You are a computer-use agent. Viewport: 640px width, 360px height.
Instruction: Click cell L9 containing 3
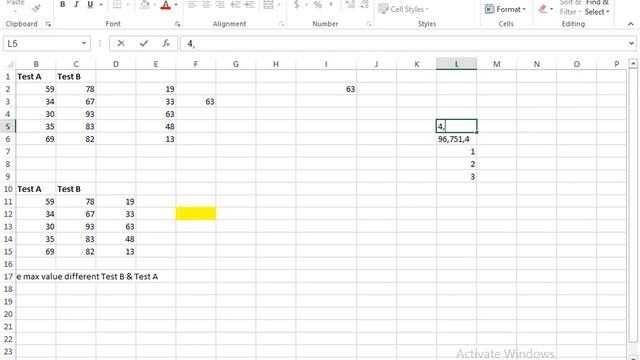[x=456, y=177]
